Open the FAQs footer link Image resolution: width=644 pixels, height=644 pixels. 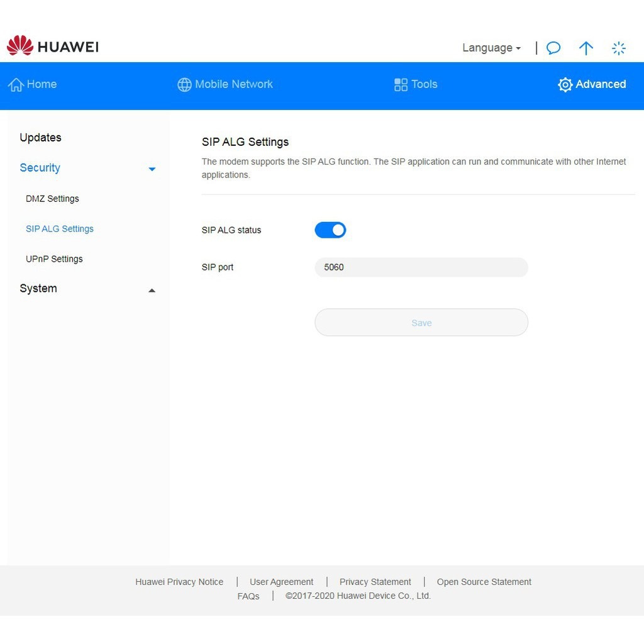click(248, 596)
